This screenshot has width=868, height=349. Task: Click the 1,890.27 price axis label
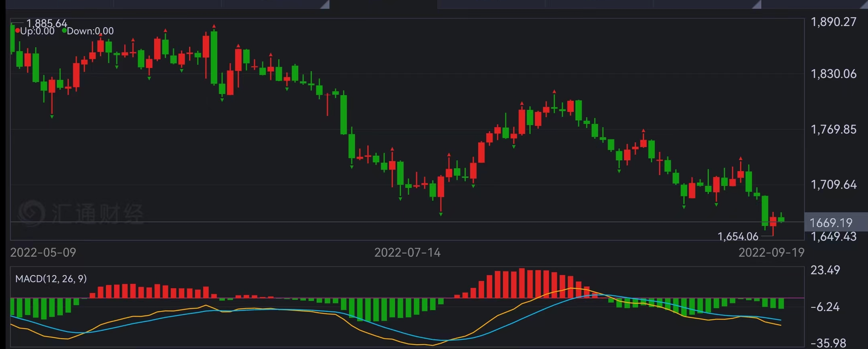(833, 22)
